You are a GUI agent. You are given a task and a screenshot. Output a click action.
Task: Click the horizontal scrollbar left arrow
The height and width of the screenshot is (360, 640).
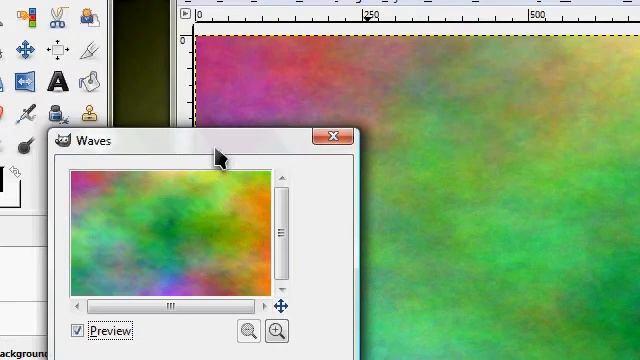pyautogui.click(x=77, y=306)
